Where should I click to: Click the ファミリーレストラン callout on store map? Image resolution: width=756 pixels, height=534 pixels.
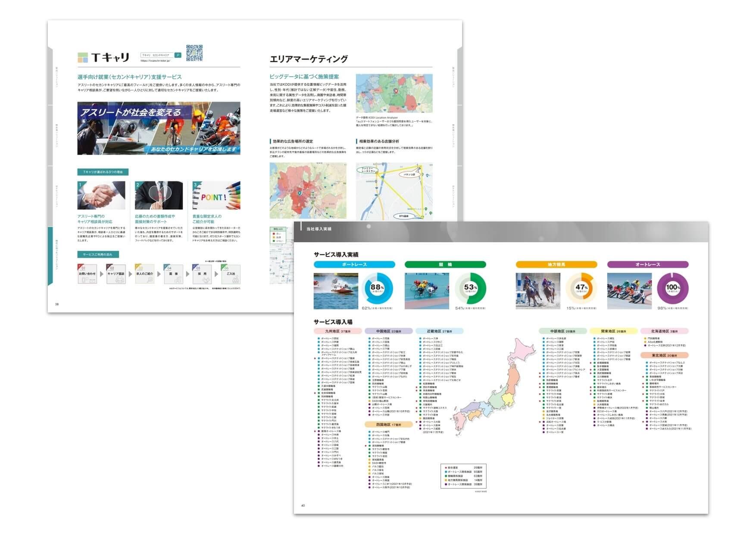[x=367, y=171]
